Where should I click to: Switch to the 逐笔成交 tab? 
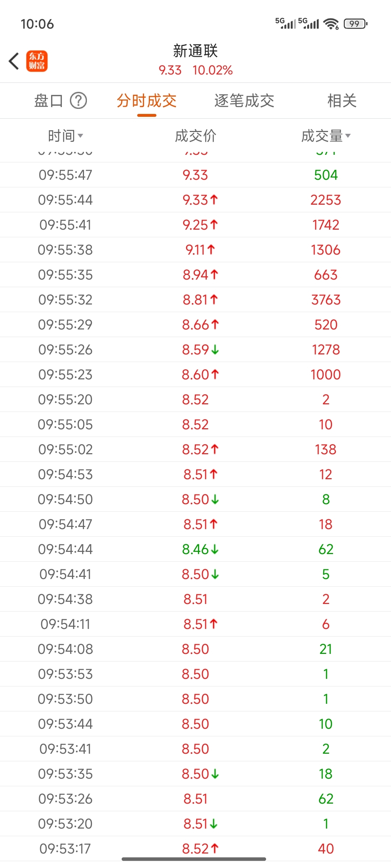point(244,101)
